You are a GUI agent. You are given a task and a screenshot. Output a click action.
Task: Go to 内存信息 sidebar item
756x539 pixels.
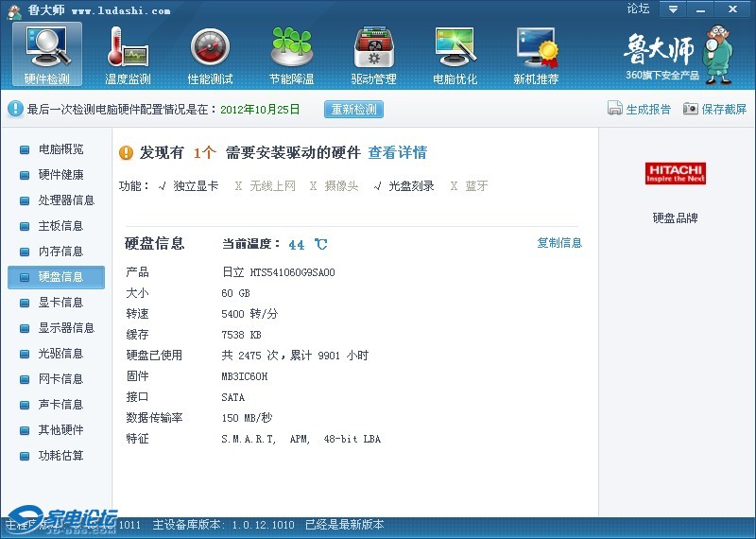tap(60, 252)
